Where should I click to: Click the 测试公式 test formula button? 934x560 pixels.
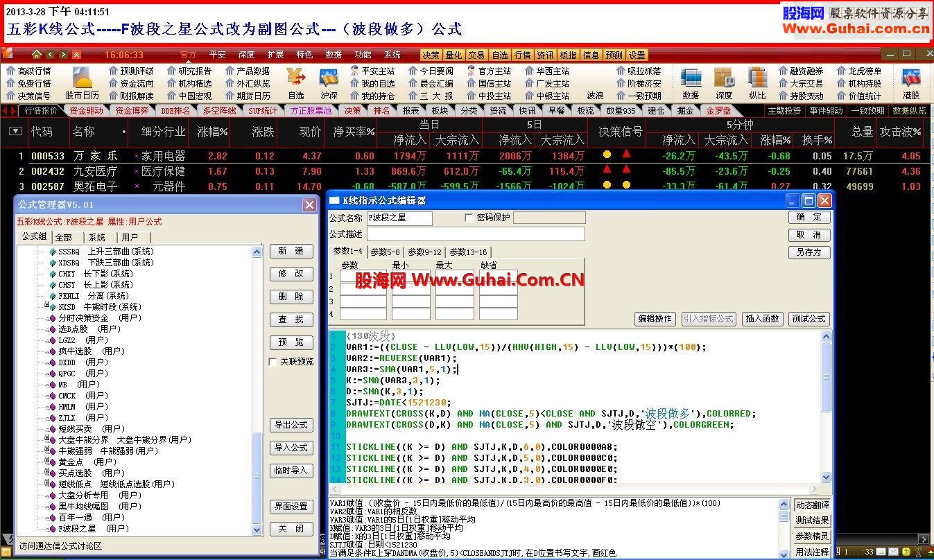pyautogui.click(x=808, y=319)
